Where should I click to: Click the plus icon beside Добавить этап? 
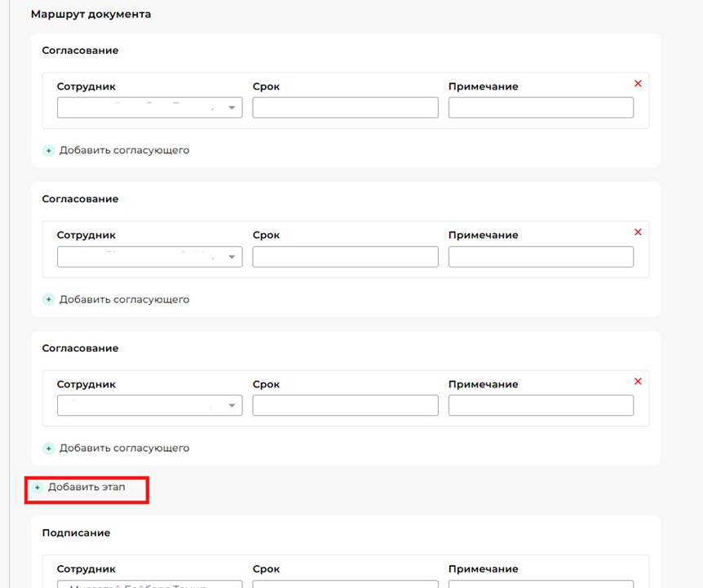click(x=38, y=488)
